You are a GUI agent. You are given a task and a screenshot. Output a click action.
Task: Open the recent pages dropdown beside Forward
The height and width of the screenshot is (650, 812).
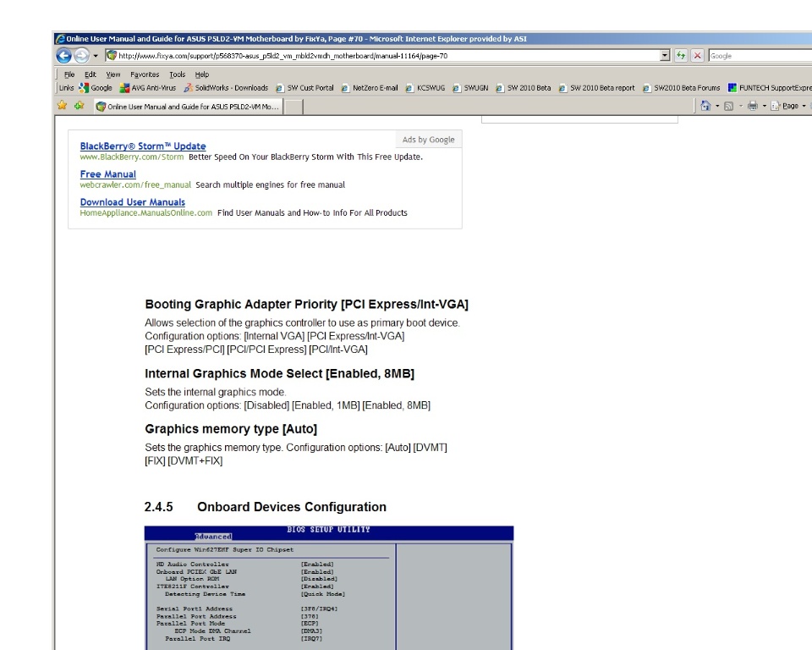click(x=96, y=56)
